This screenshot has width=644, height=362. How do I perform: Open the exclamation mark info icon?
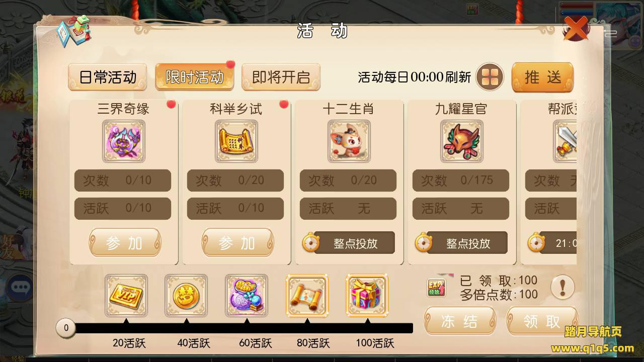562,288
